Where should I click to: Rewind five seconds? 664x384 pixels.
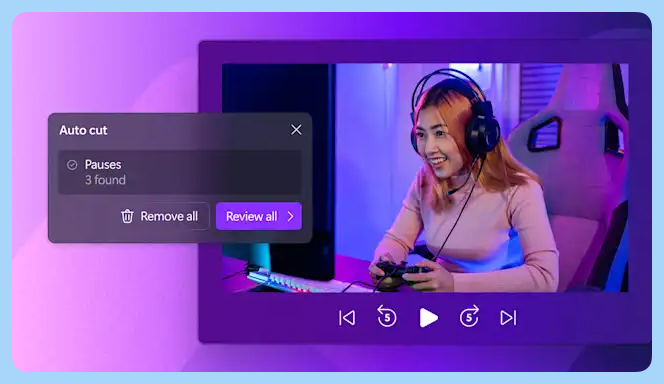point(387,316)
